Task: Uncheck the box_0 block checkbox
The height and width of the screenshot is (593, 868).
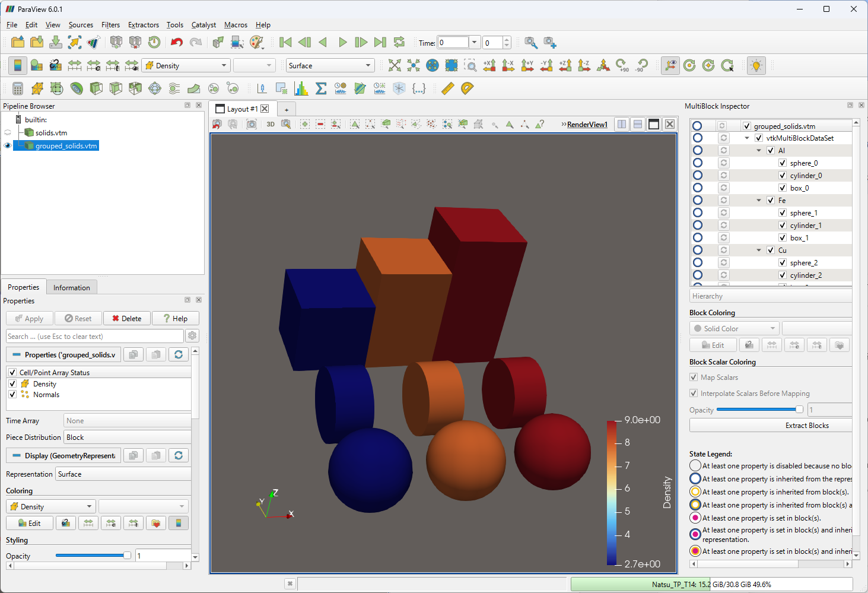Action: (783, 188)
